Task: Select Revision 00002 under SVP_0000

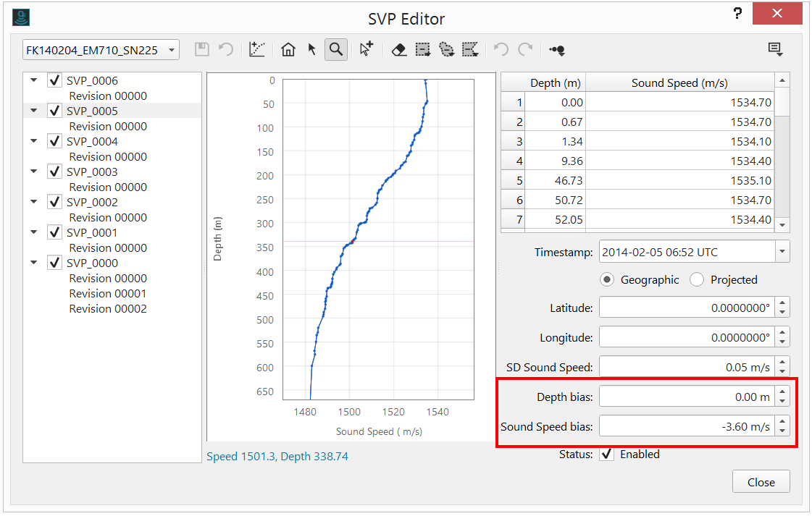Action: (108, 309)
